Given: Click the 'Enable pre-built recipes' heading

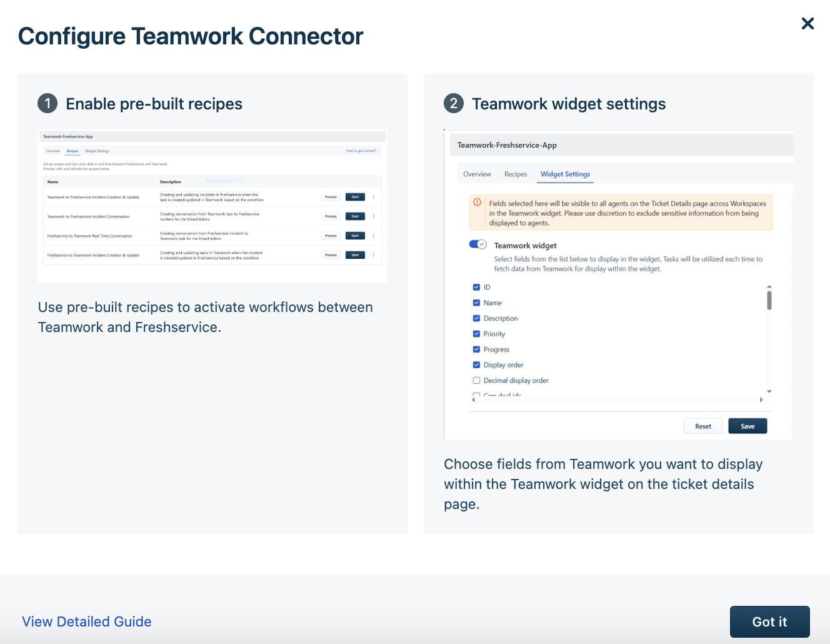Looking at the screenshot, I should (x=154, y=104).
